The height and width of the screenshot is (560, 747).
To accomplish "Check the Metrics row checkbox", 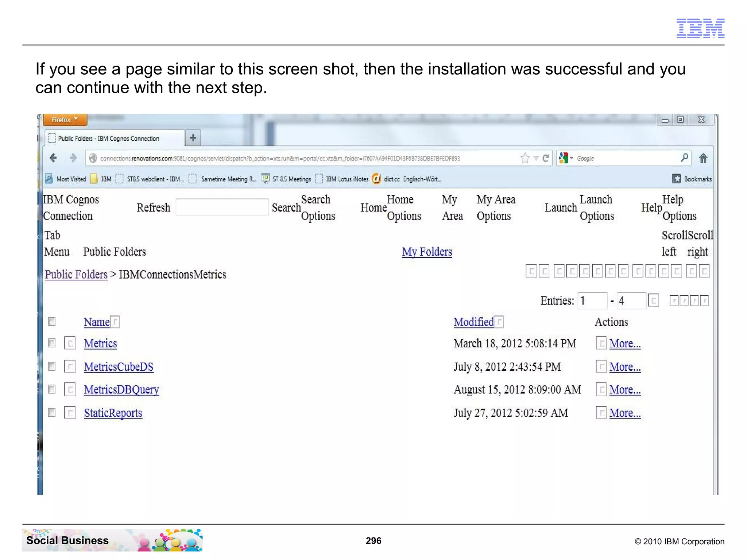I will pos(52,343).
